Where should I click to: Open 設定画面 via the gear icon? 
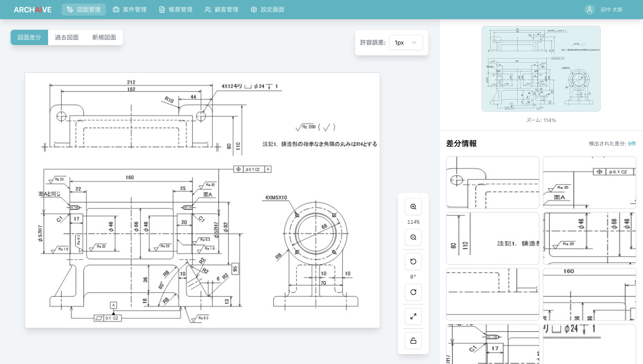tap(254, 10)
